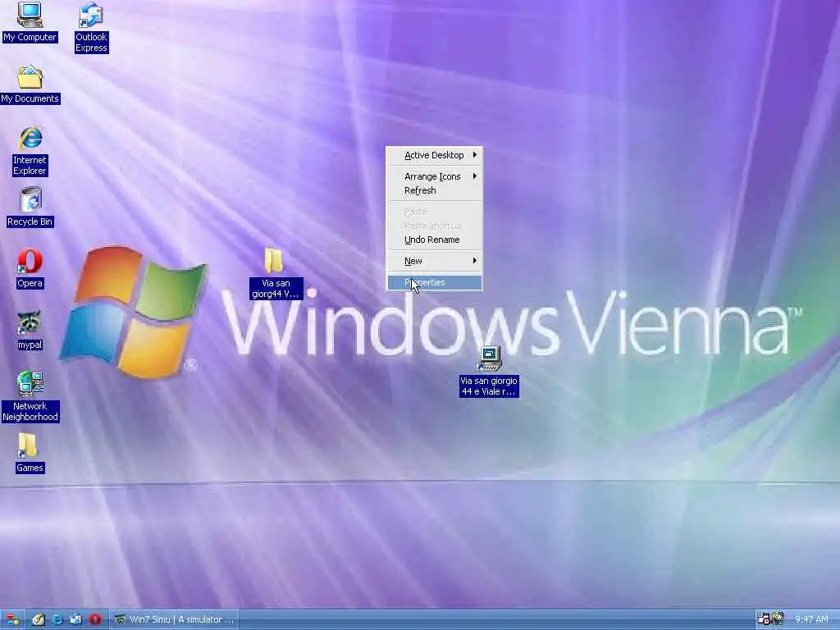This screenshot has width=840, height=630.
Task: Click the arrow beside New
Action: [475, 260]
